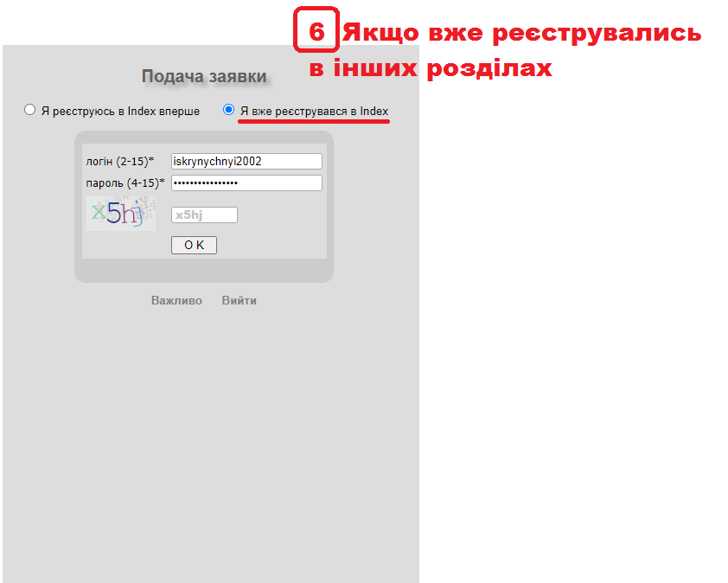The image size is (728, 583).
Task: Click the captcha text box showing x5hj
Action: [x=204, y=215]
